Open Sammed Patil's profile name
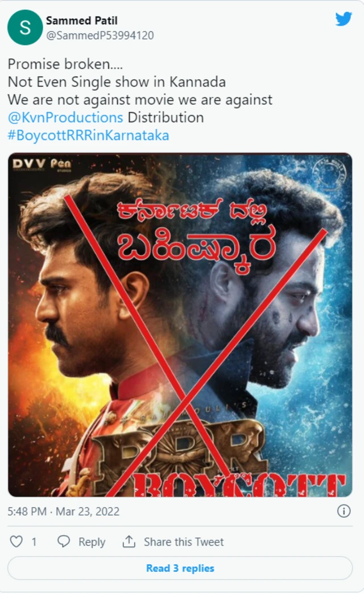The width and height of the screenshot is (364, 594). (81, 20)
